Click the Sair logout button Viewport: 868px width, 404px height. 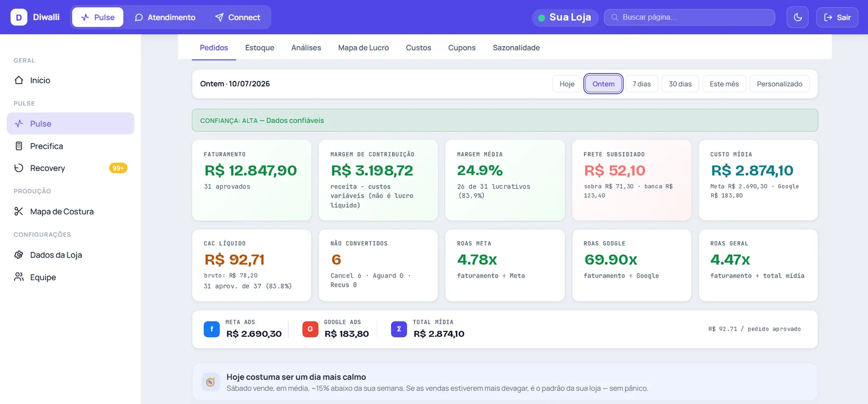click(837, 17)
